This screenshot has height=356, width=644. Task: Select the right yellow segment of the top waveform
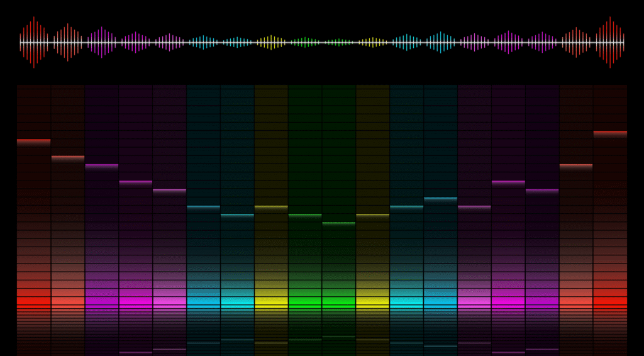click(x=372, y=42)
